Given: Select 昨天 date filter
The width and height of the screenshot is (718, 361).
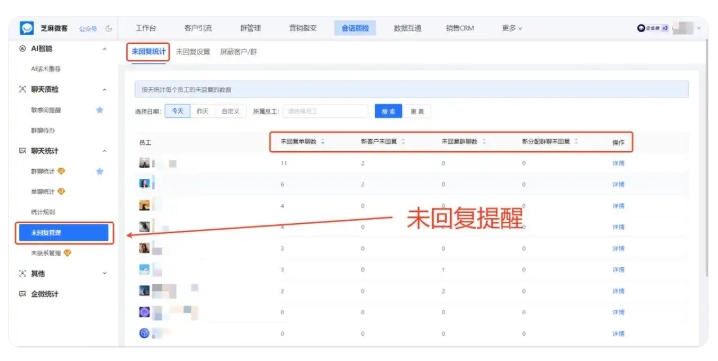Looking at the screenshot, I should 203,111.
